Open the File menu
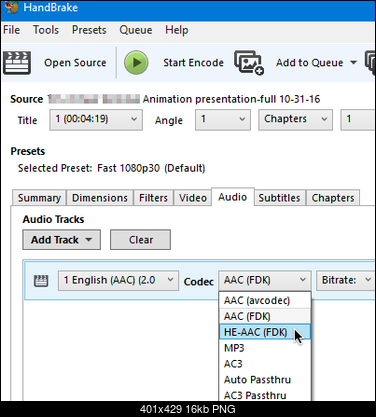The width and height of the screenshot is (376, 417). point(12,30)
